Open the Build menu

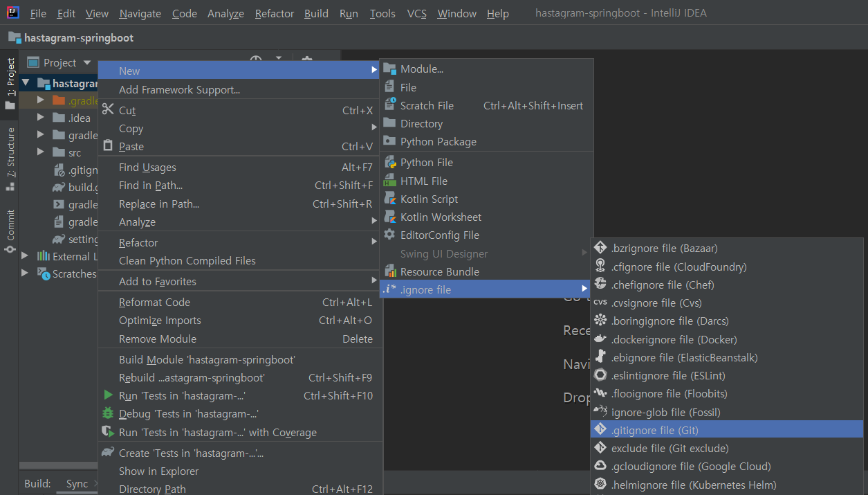316,13
